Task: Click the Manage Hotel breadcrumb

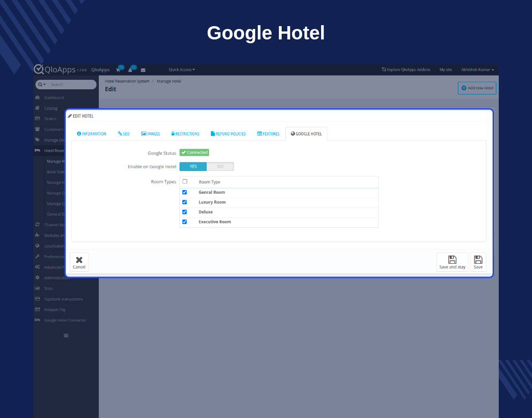Action: pos(169,81)
